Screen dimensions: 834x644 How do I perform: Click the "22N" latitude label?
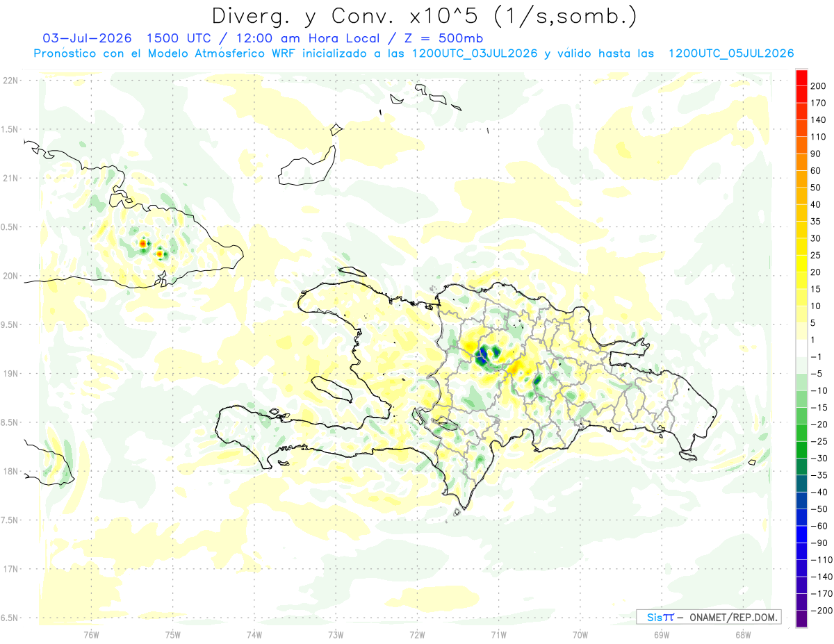click(x=10, y=81)
